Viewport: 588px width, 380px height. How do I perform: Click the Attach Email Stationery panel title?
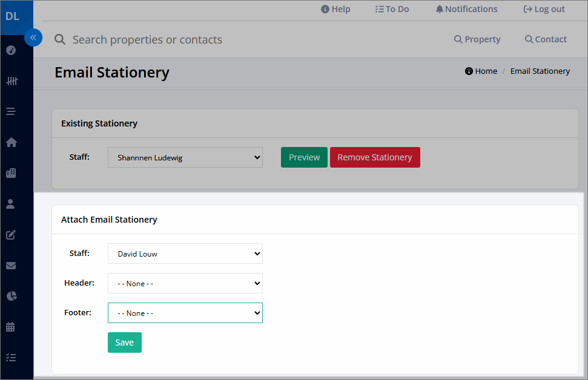pyautogui.click(x=109, y=220)
